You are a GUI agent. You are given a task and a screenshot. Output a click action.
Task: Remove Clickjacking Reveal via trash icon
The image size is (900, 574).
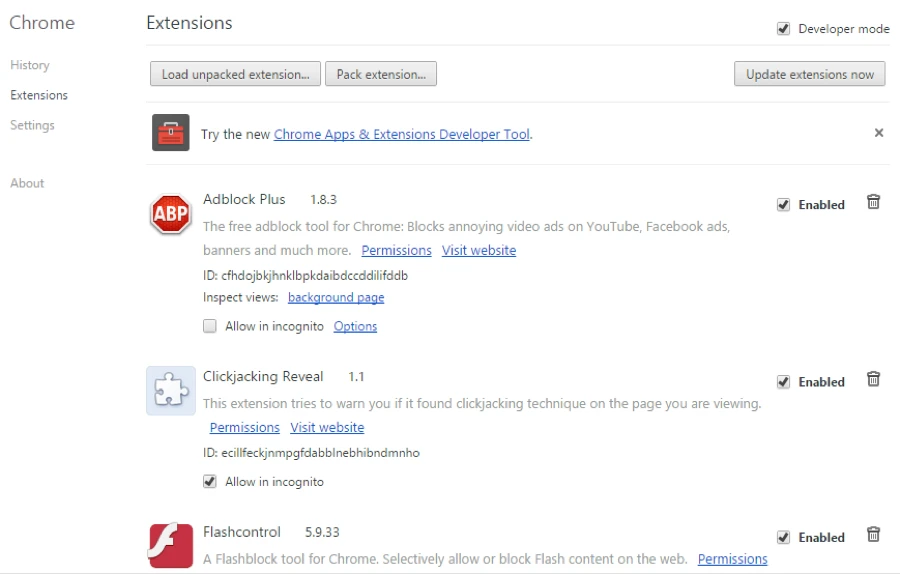point(873,380)
